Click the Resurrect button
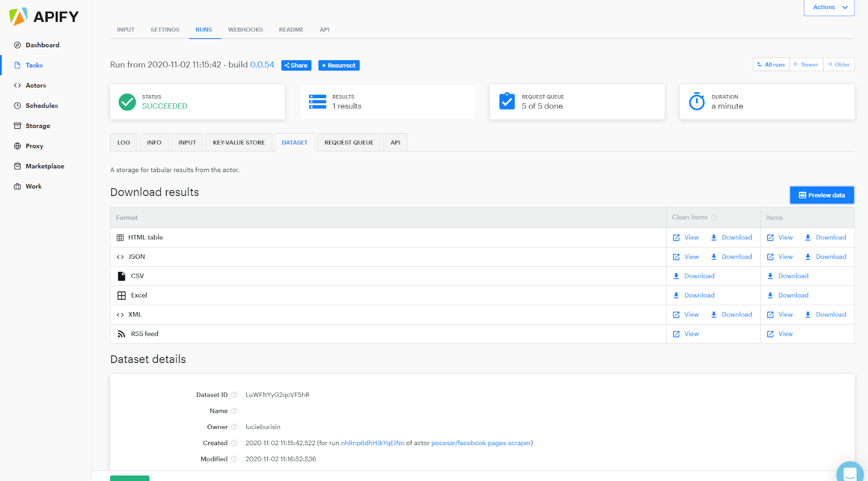 (339, 65)
